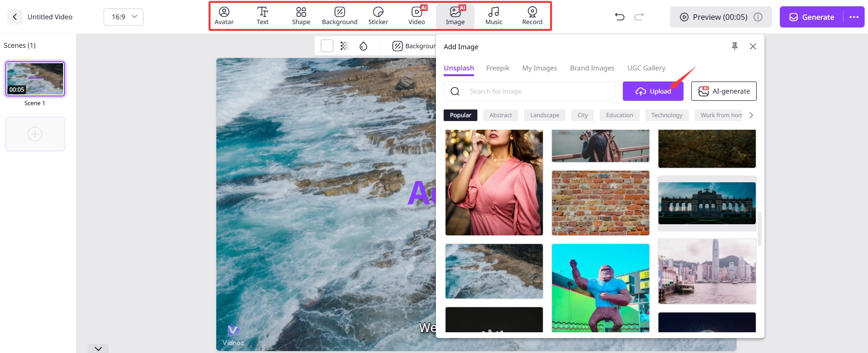Open the Video tool

(417, 16)
